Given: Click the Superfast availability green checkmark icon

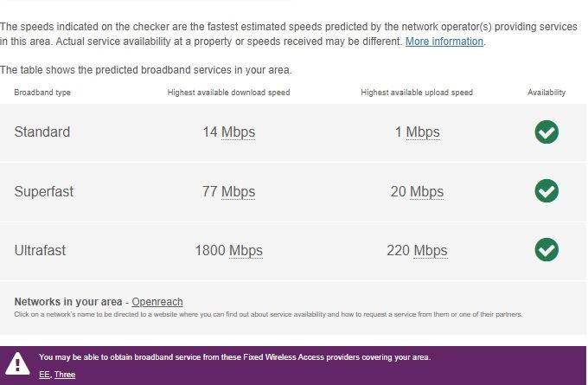Looking at the screenshot, I should point(546,191).
